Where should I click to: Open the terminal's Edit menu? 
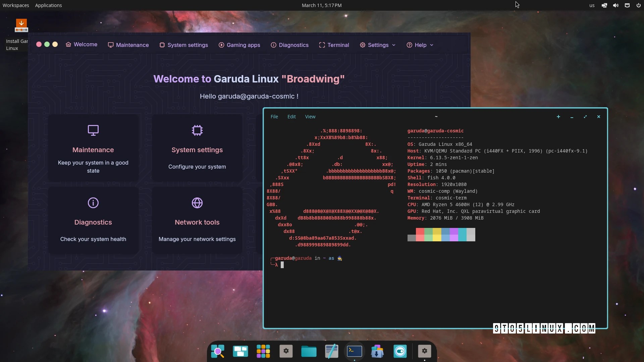pyautogui.click(x=291, y=117)
